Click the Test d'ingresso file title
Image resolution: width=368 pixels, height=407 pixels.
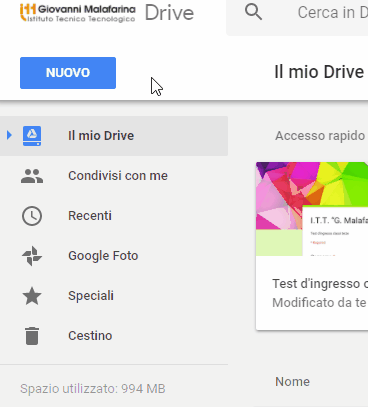(x=320, y=284)
